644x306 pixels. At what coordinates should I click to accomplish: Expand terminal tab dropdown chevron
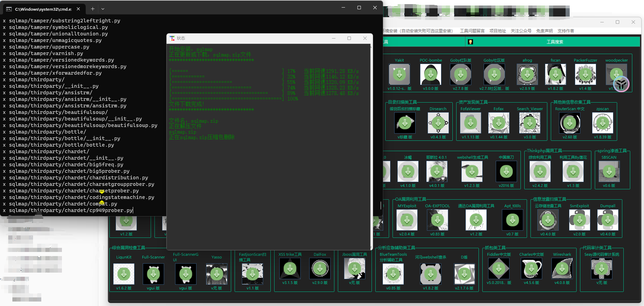(103, 9)
